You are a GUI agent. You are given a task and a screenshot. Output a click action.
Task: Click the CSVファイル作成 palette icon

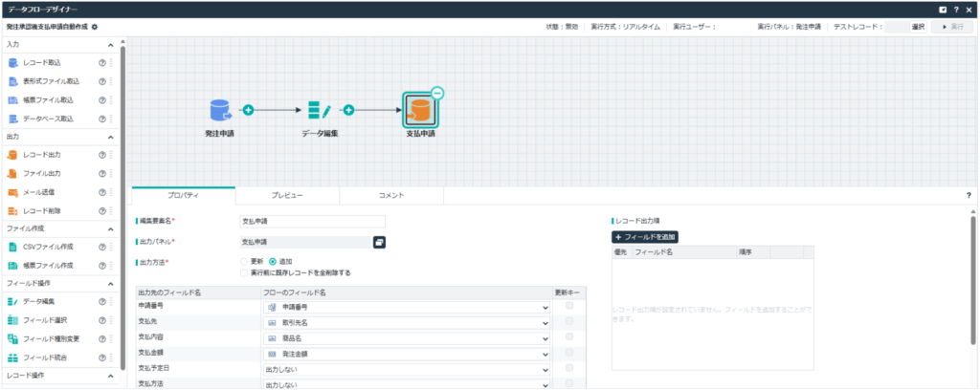click(13, 247)
